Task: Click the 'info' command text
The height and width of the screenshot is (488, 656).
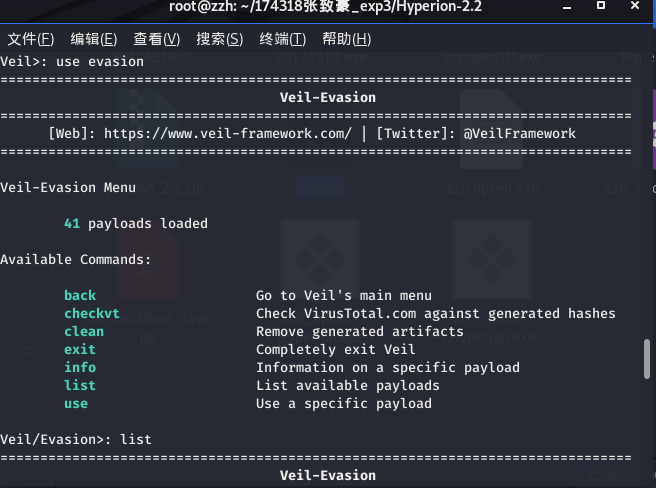Action: (x=80, y=367)
